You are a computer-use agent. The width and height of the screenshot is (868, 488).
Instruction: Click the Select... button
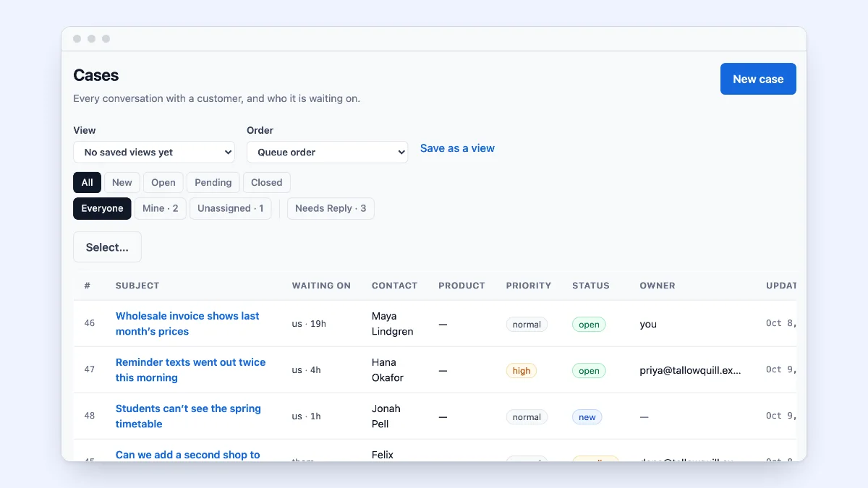107,247
